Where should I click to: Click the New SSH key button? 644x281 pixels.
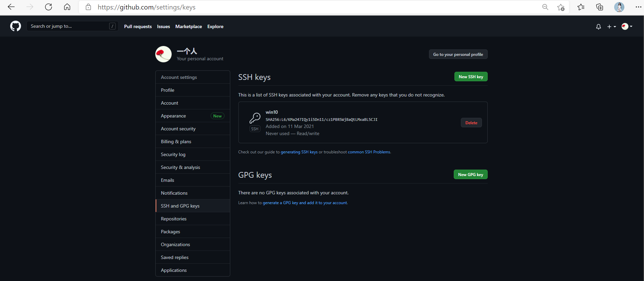click(x=471, y=77)
